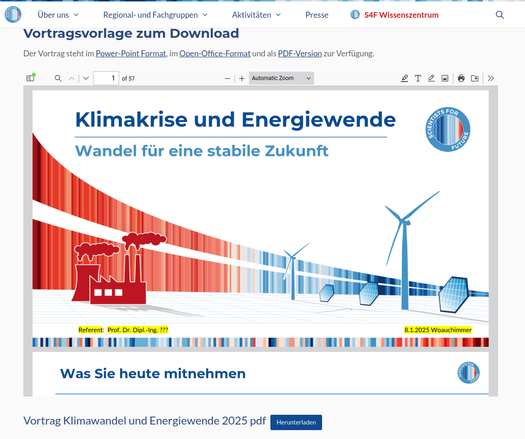
Task: Select the PDF add image tool
Action: pos(445,78)
